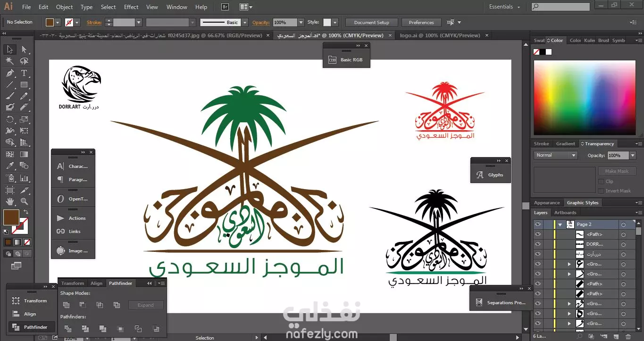Choose the Magic Wand tool
644x341 pixels.
tap(10, 61)
